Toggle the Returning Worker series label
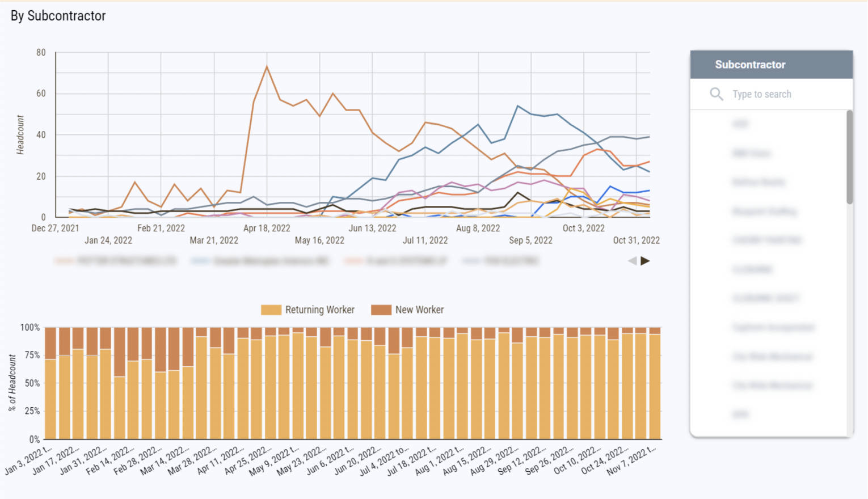868x499 pixels. (x=320, y=310)
